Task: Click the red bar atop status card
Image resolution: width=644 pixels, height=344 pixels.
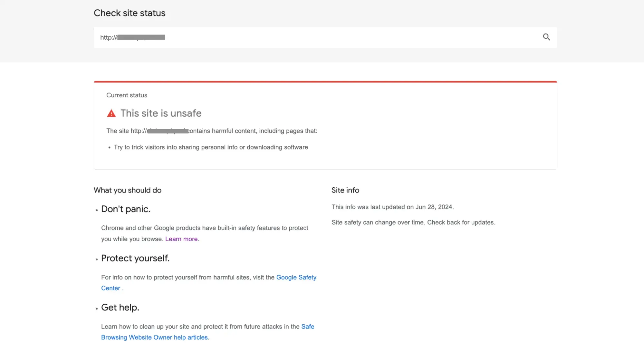Action: click(x=325, y=82)
